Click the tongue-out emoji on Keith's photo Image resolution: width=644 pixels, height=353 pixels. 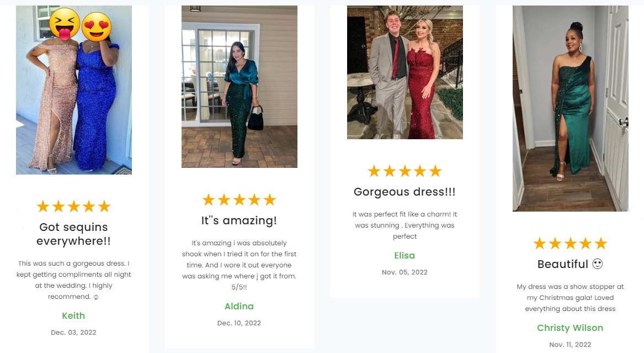(65, 24)
